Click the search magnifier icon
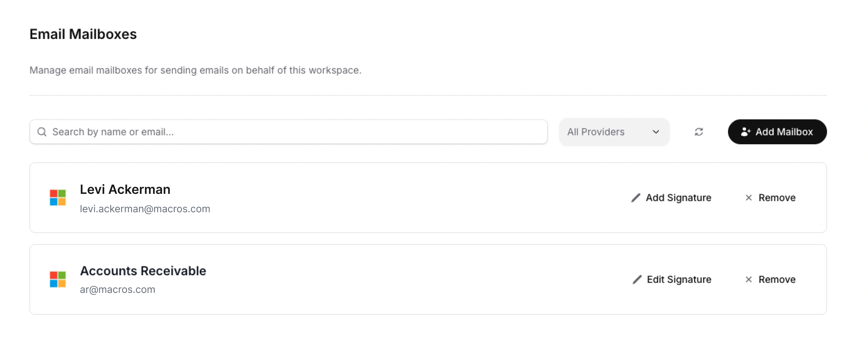 (x=42, y=132)
